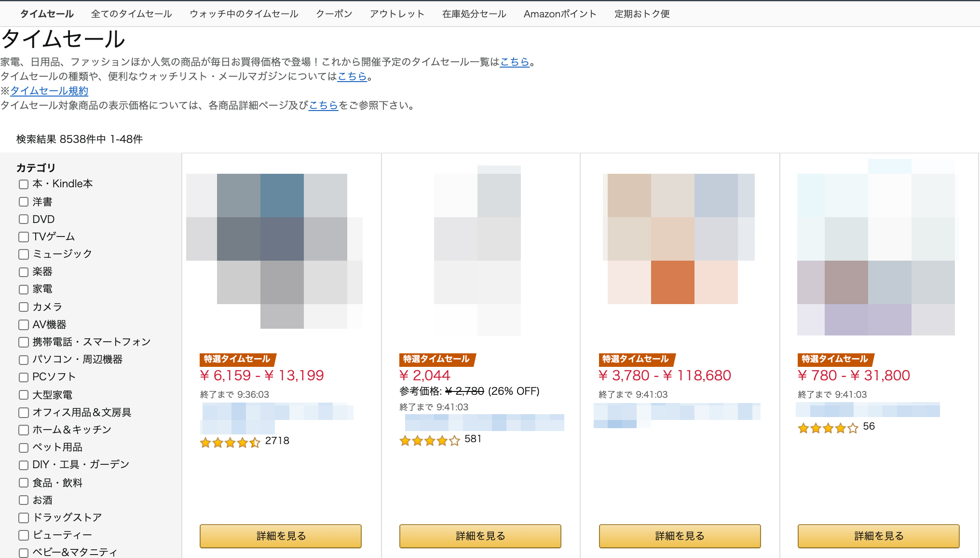Click the star rating with 581 reviews
The width and height of the screenshot is (980, 558).
(x=430, y=440)
